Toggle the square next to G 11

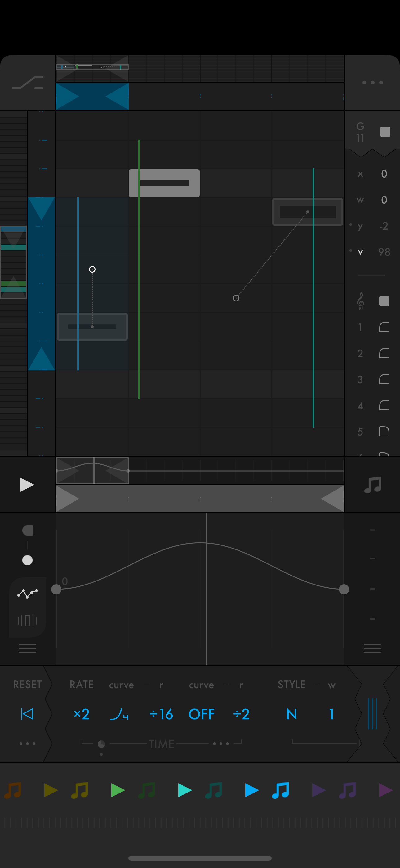[385, 132]
